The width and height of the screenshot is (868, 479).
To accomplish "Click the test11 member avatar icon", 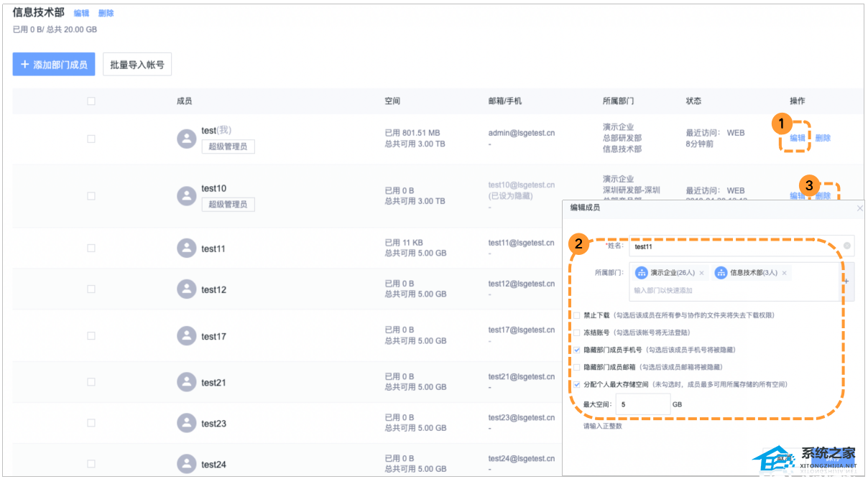I will coord(187,248).
